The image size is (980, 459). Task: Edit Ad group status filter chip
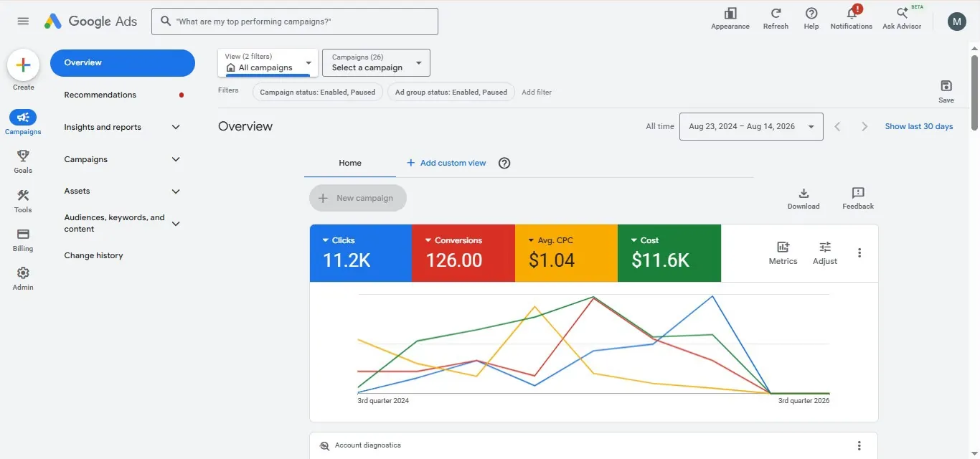click(451, 92)
